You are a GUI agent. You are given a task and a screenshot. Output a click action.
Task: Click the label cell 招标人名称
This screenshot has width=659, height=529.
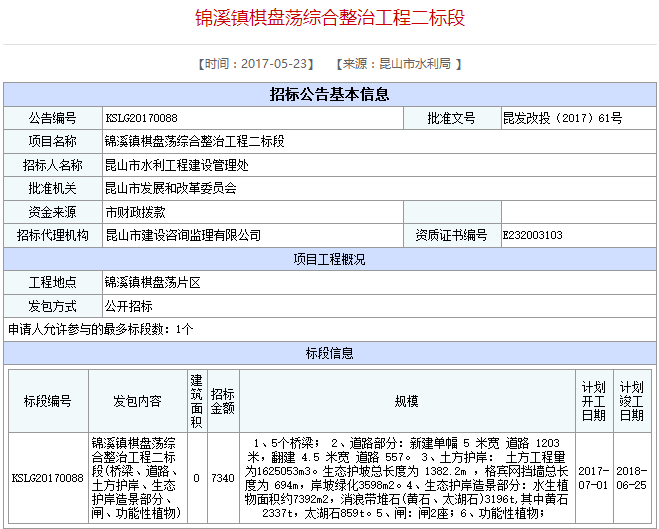click(53, 165)
